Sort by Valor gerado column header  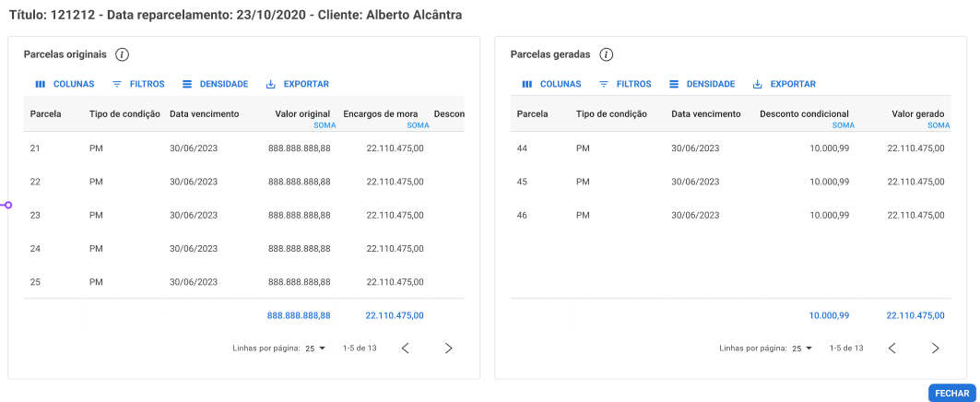point(917,113)
